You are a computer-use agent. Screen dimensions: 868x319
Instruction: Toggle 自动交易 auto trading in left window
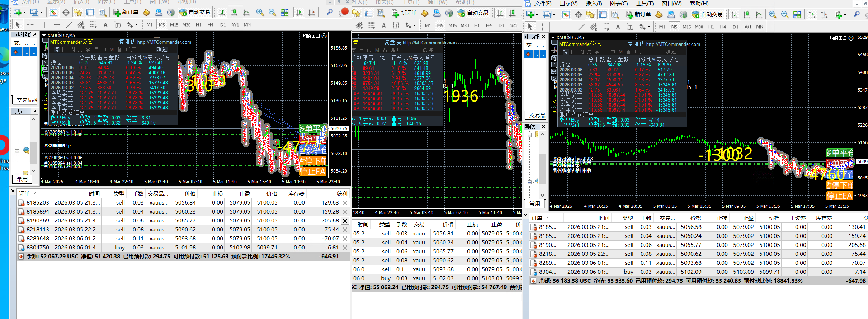pyautogui.click(x=195, y=12)
